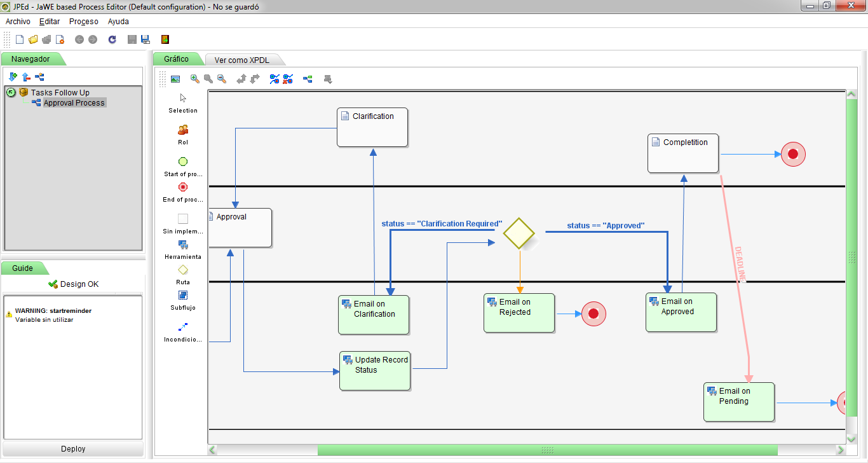Open the Archivo menu
Viewport: 868px width, 463px height.
point(18,22)
